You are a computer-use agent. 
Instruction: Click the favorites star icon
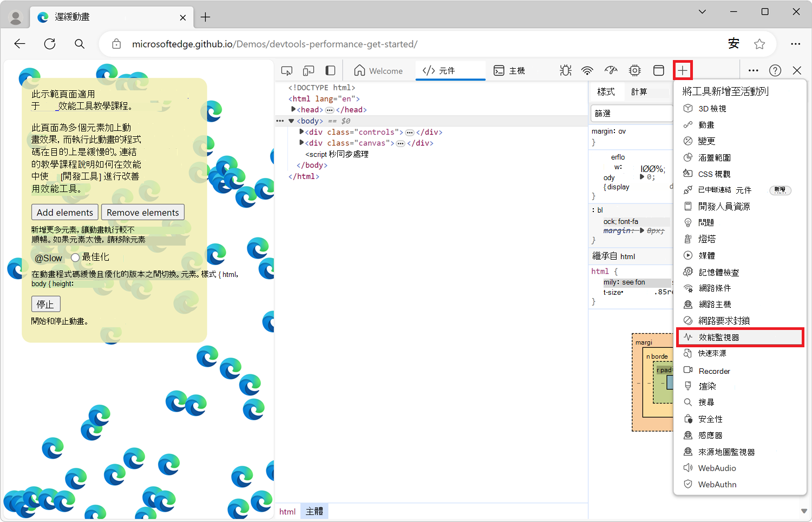[x=759, y=44]
